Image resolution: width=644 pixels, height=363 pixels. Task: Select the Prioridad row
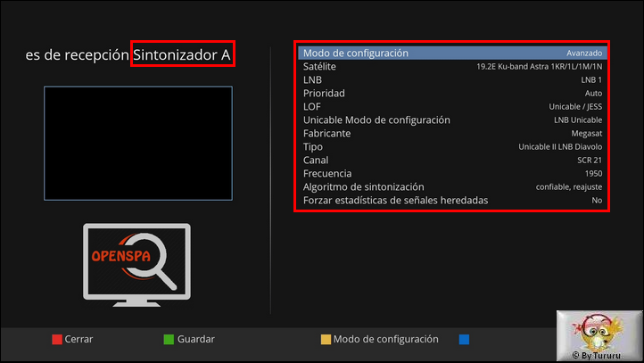[x=452, y=94]
